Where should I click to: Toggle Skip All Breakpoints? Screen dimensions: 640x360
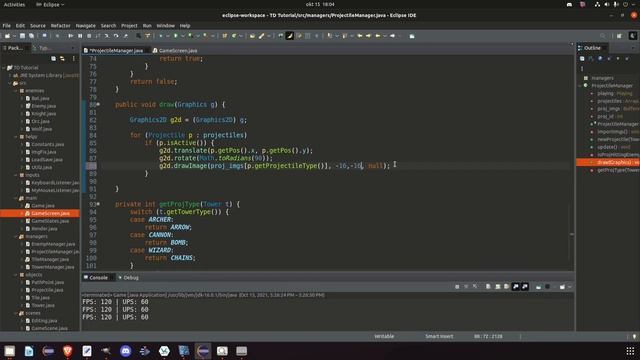[58, 36]
